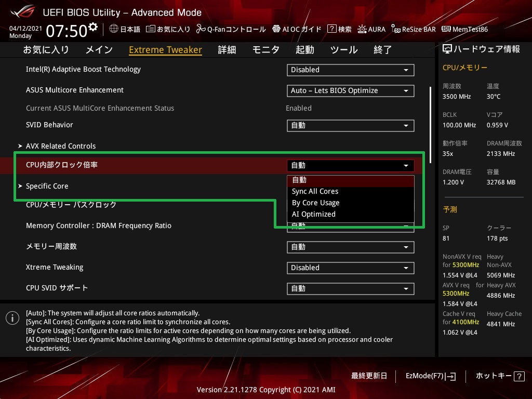Select Sync All Cores option

click(351, 191)
